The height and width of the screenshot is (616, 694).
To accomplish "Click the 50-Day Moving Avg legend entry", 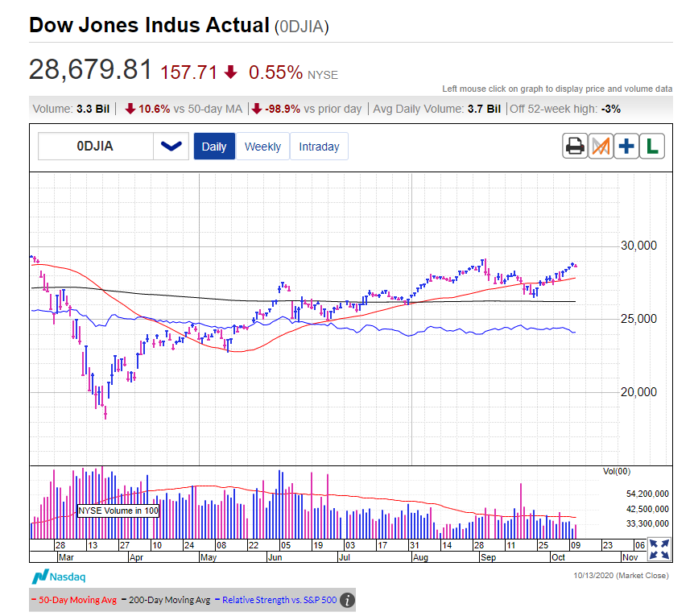I will [74, 600].
